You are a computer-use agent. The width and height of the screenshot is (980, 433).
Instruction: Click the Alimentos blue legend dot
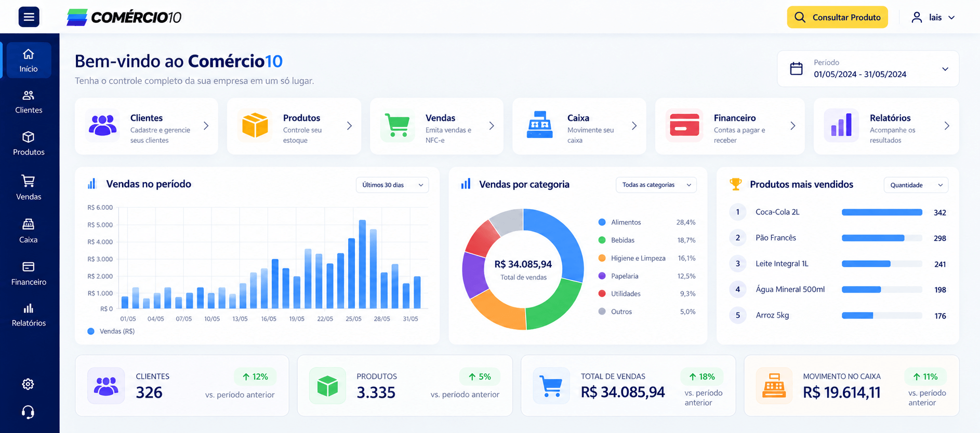(602, 222)
